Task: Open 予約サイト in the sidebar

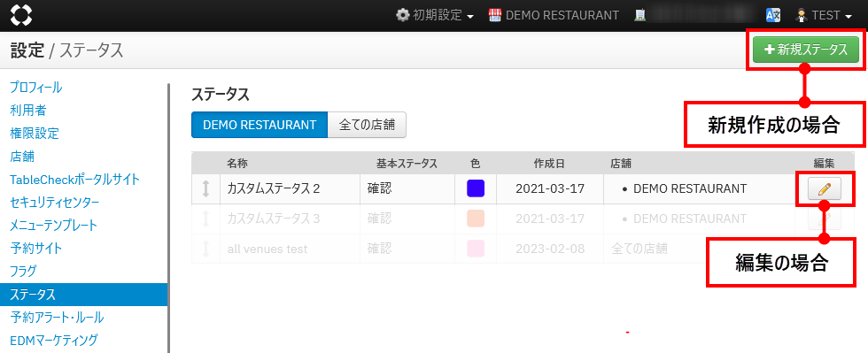Action: [x=36, y=249]
